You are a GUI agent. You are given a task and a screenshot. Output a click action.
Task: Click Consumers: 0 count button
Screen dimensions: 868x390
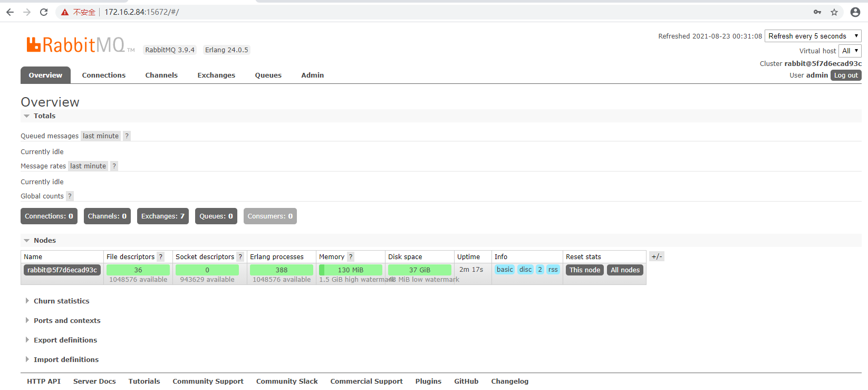click(x=270, y=216)
